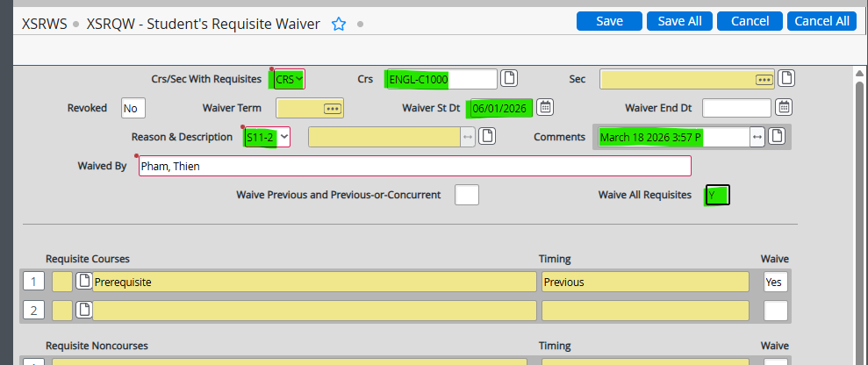
Task: Open detail icon on Requisite Courses row 1
Action: [x=83, y=282]
